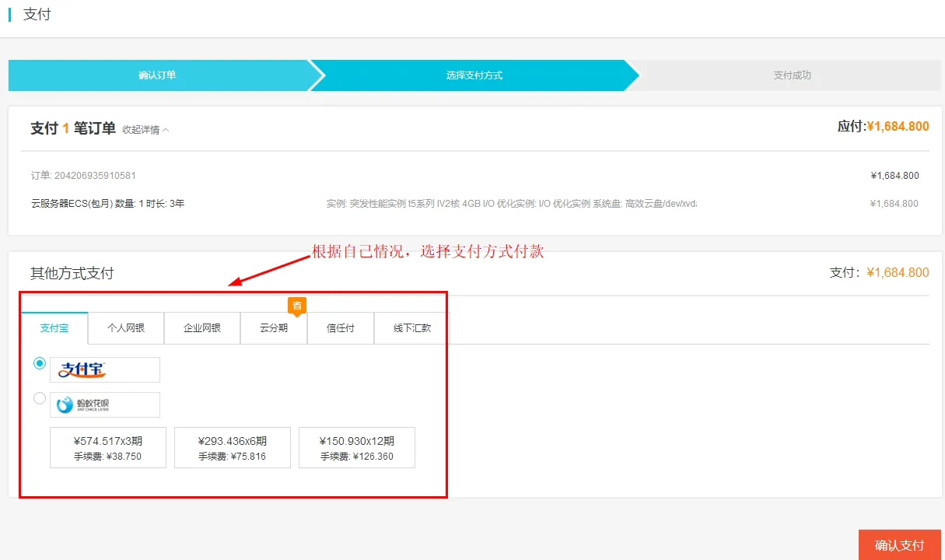Choose the ¥574.517x3期 installment plan
This screenshot has width=945, height=560.
pos(108,447)
